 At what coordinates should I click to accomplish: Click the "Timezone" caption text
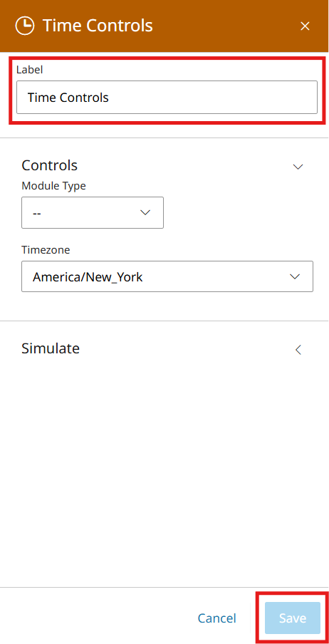click(x=46, y=250)
